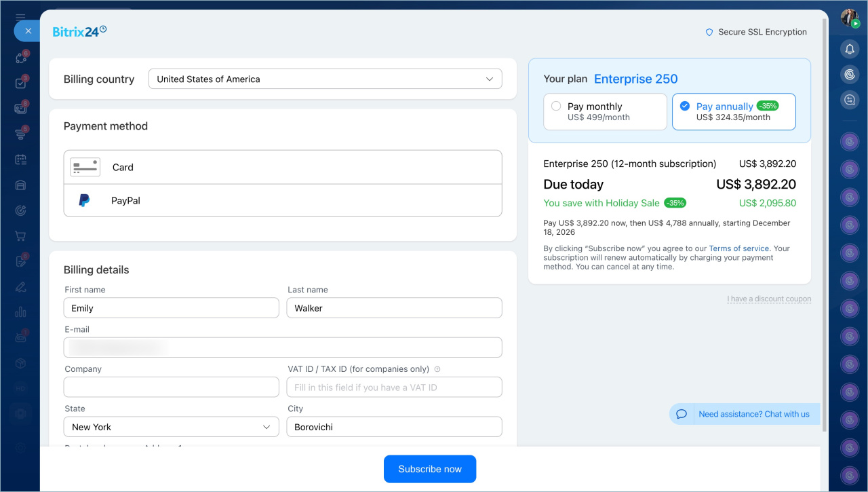Open the calendar icon in the left sidebar
The image size is (868, 492).
(20, 159)
